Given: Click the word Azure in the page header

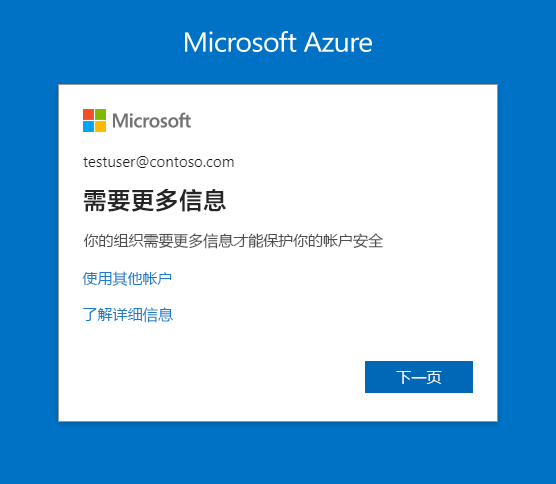Looking at the screenshot, I should [338, 43].
